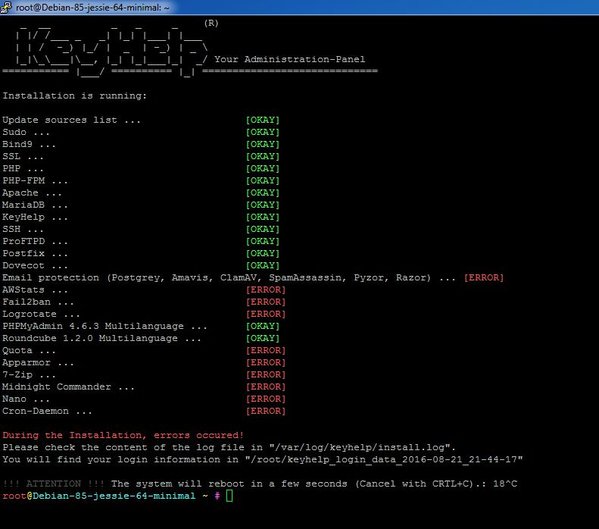Screen dimensions: 599x529
Task: Click the ERROR status next to Fail2ban
Action: (x=266, y=302)
